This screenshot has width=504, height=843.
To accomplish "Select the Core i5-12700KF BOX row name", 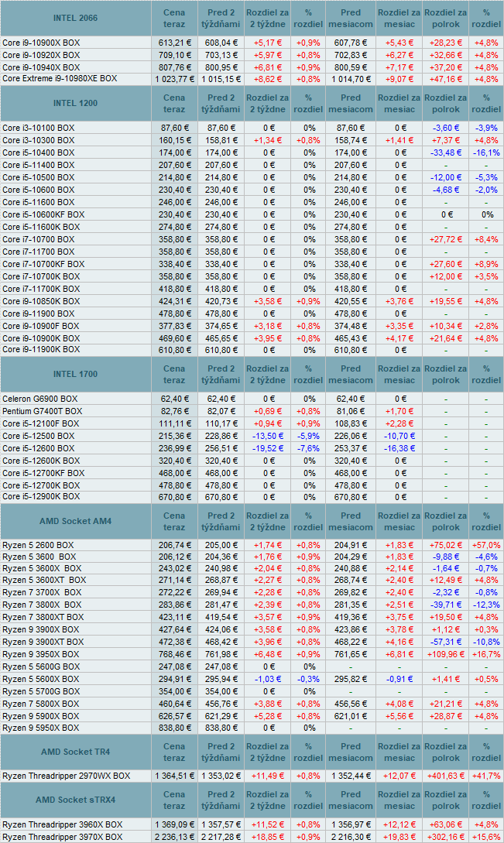I will click(43, 473).
